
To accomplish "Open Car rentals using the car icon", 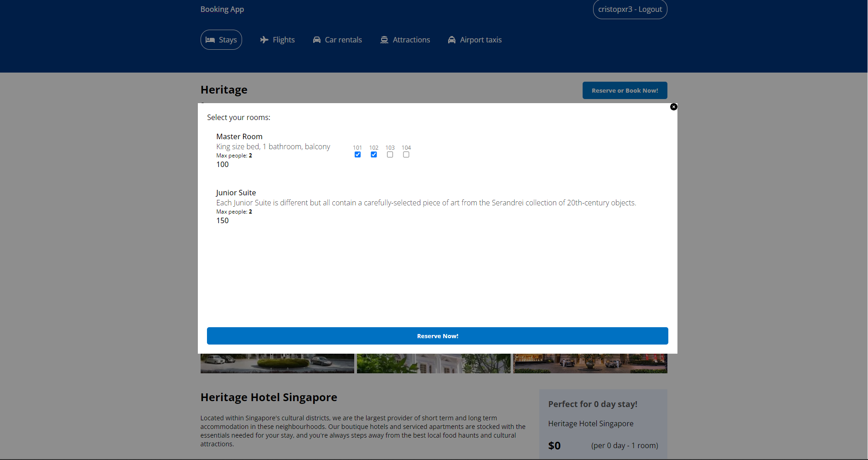I will click(x=316, y=40).
